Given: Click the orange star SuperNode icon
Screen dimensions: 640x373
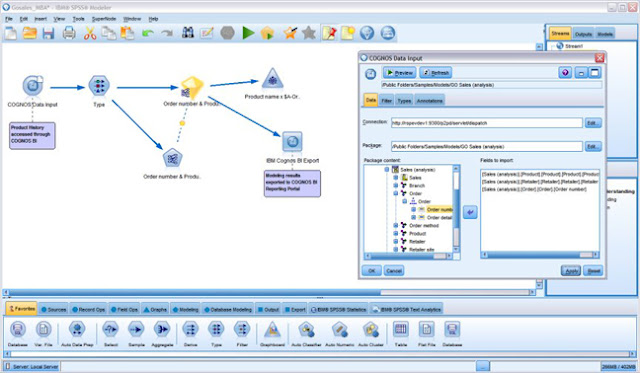Looking at the screenshot, I should [x=290, y=33].
